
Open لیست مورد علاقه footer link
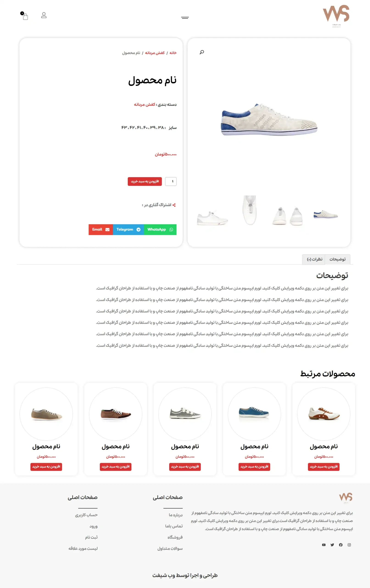click(83, 548)
